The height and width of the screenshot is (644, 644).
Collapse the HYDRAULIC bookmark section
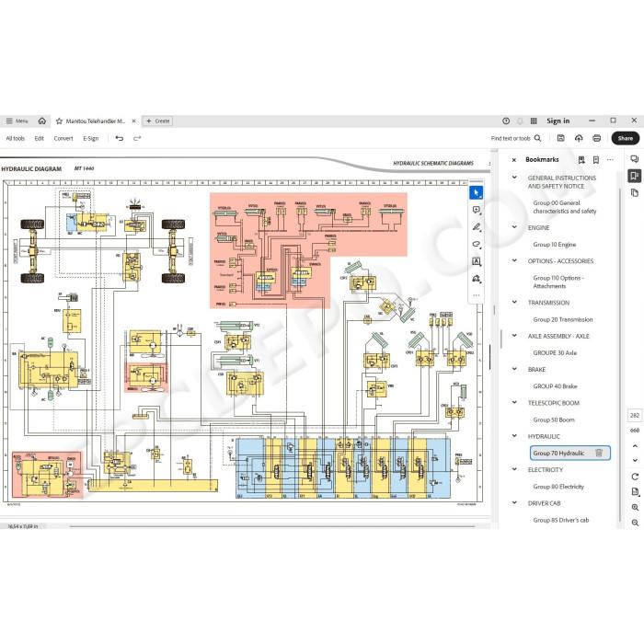(514, 436)
